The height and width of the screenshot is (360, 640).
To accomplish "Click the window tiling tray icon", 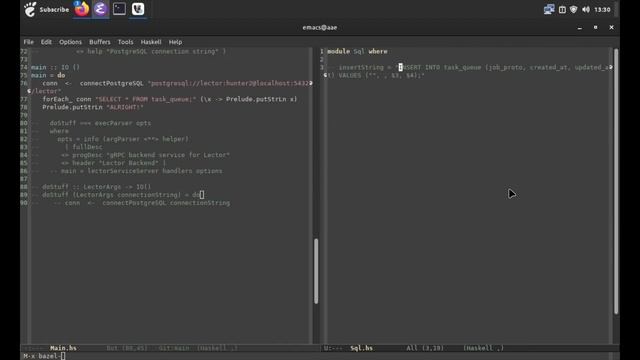I will [x=562, y=9].
